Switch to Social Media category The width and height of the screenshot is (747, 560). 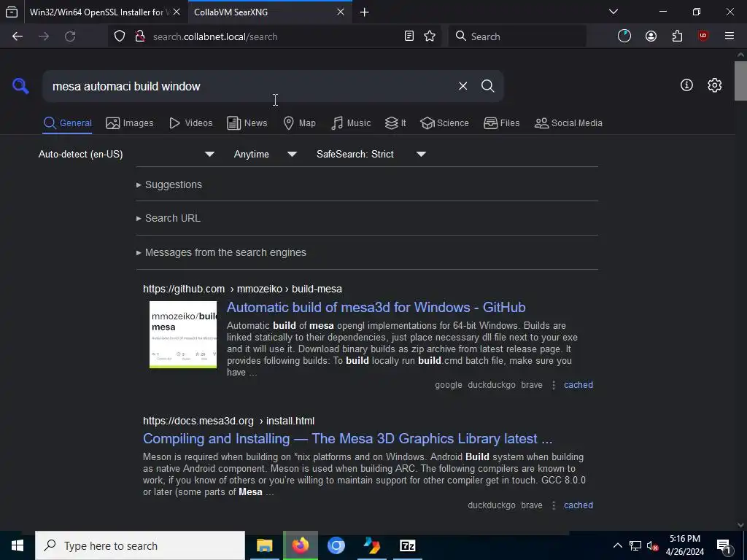pos(568,122)
